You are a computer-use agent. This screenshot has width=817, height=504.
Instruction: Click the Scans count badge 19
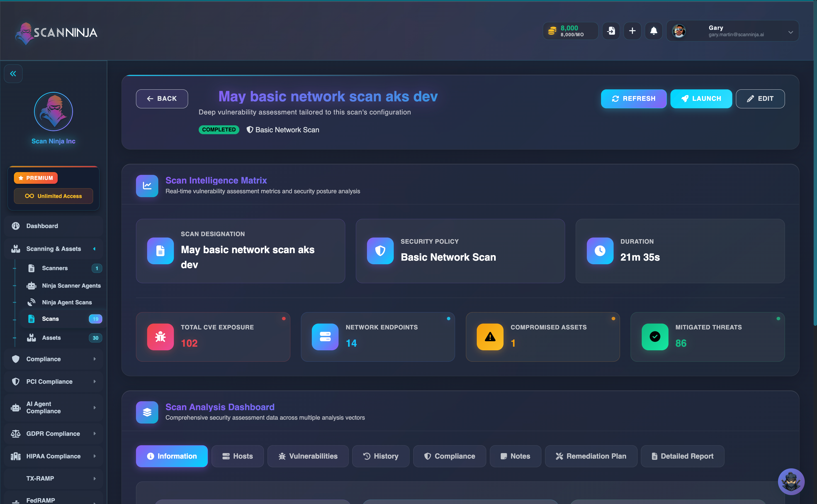point(95,319)
